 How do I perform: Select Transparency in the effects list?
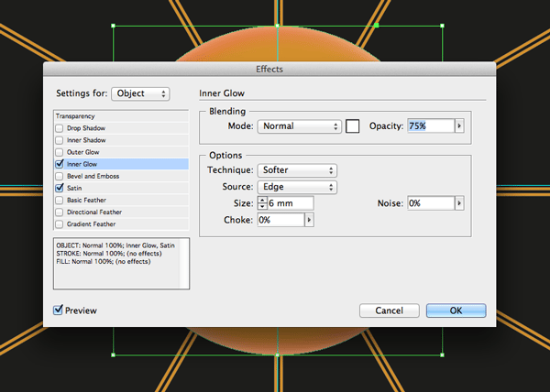(x=75, y=116)
